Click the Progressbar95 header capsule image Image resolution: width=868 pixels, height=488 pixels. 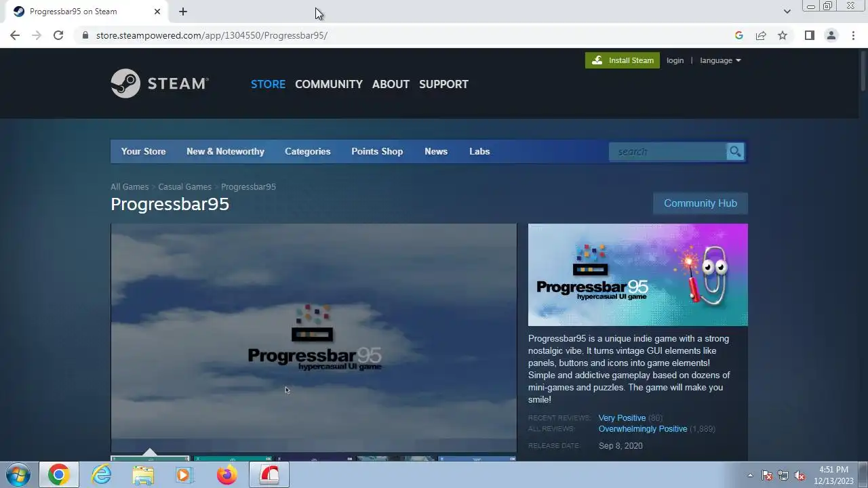point(638,274)
